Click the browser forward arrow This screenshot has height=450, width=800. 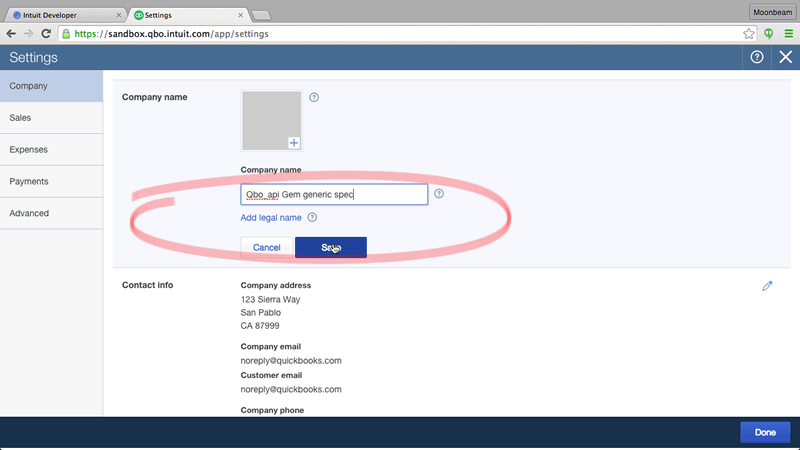pos(28,34)
